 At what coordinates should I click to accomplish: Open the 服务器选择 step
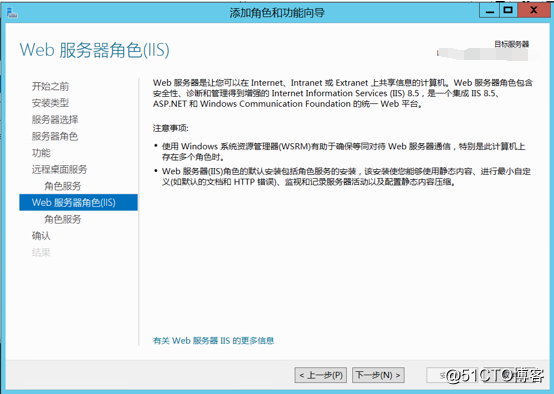[55, 119]
